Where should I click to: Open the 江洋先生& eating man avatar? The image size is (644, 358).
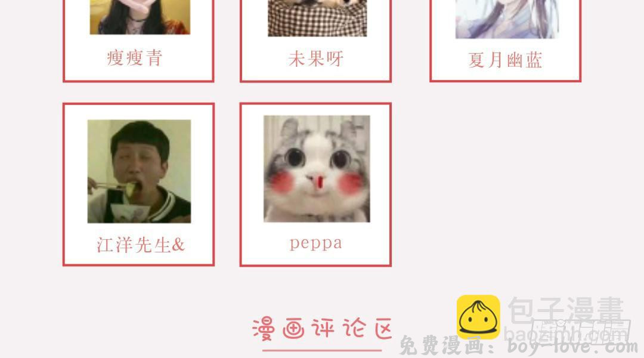pos(139,171)
